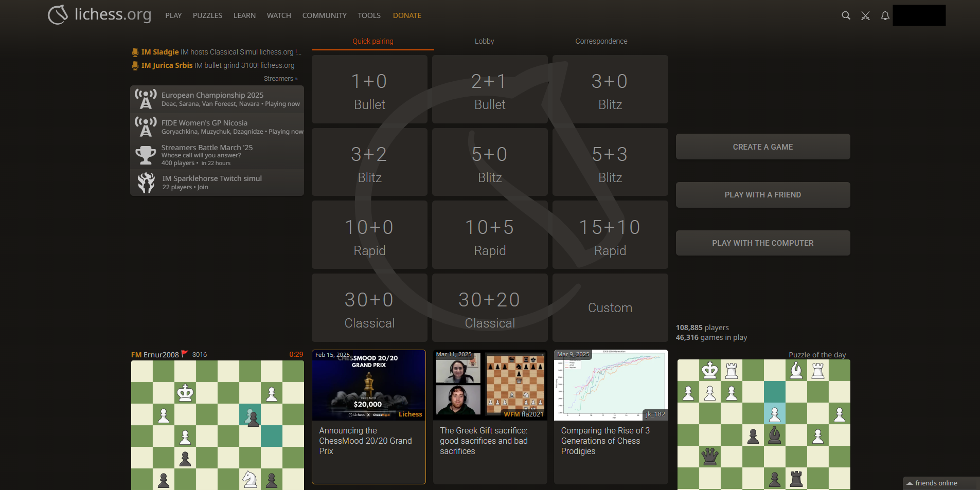Open challenges crossed-swords icon
Image resolution: width=980 pixels, height=490 pixels.
(865, 16)
